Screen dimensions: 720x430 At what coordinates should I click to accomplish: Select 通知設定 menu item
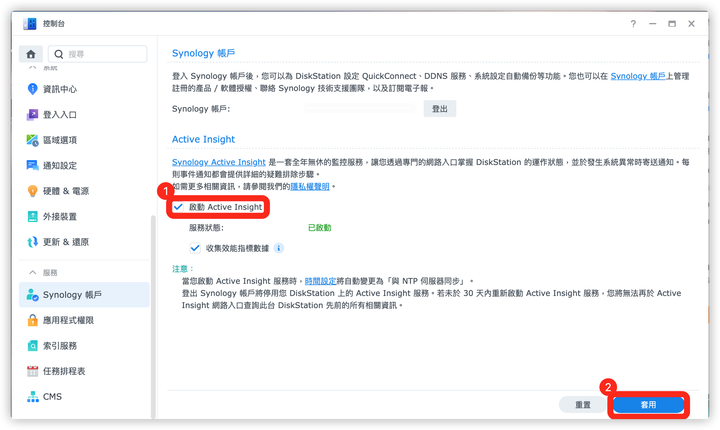click(x=84, y=165)
